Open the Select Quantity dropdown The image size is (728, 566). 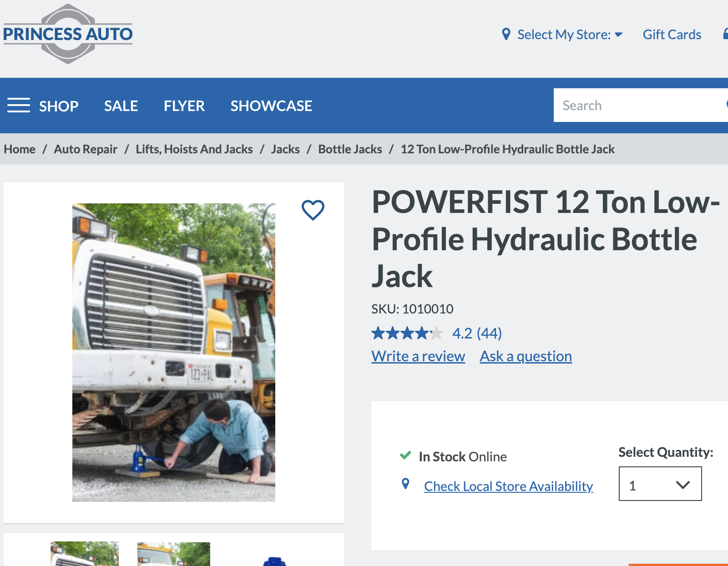click(660, 484)
